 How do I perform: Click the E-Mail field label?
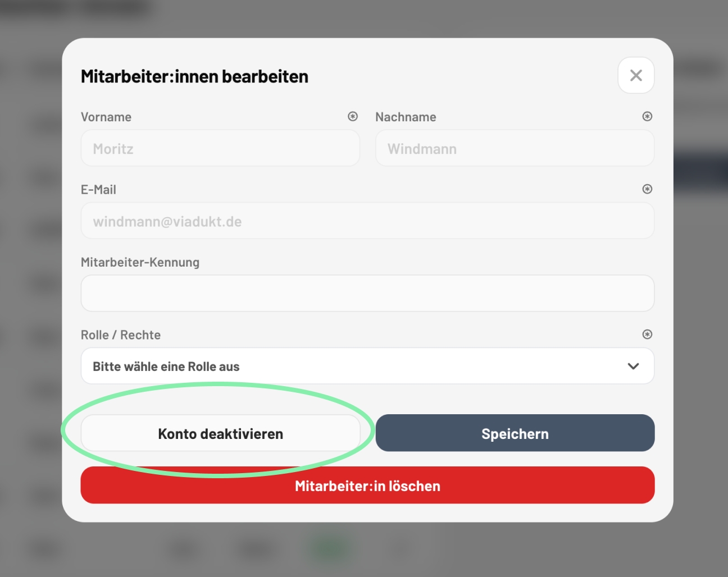point(98,190)
